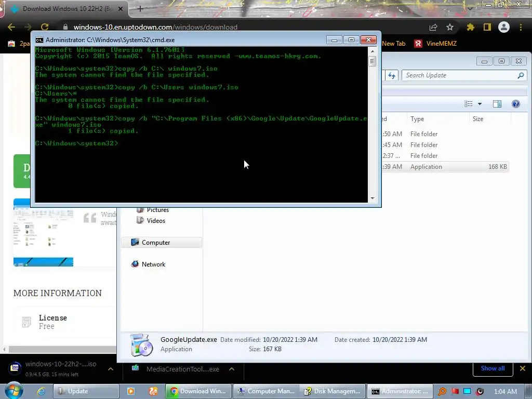Switch to Computer Management taskbar button

[266, 391]
